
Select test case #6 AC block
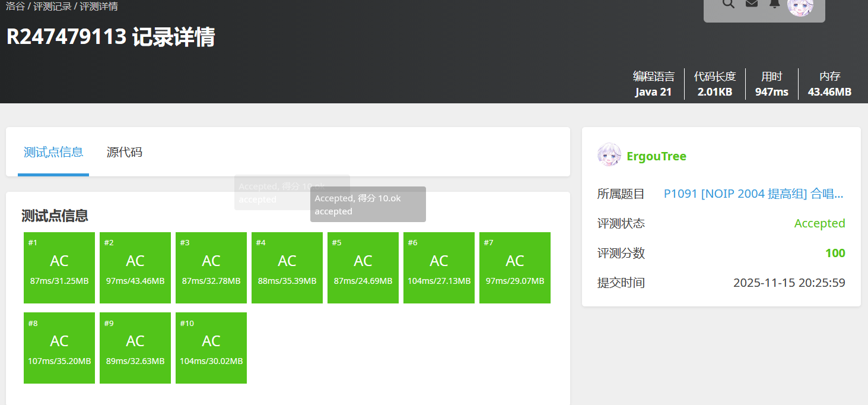[439, 268]
